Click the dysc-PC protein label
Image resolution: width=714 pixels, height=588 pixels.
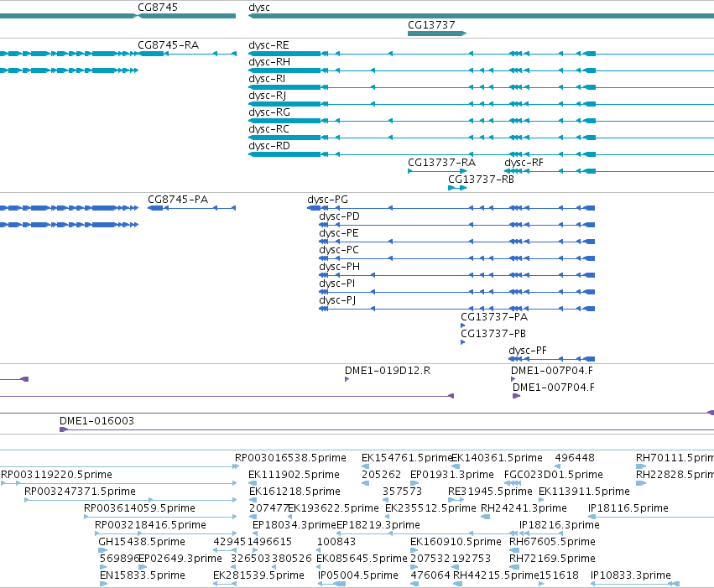(339, 250)
